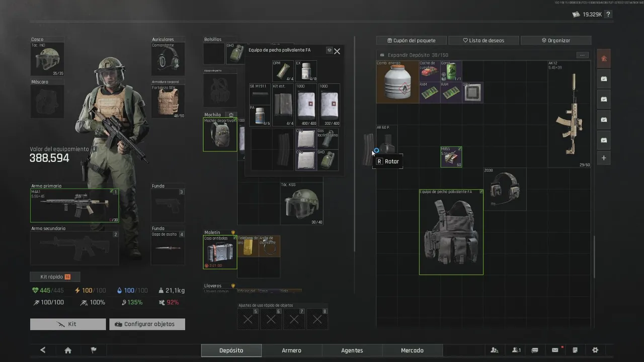Click quick-use slot number 8
Screen dimensions: 644x362
317,319
